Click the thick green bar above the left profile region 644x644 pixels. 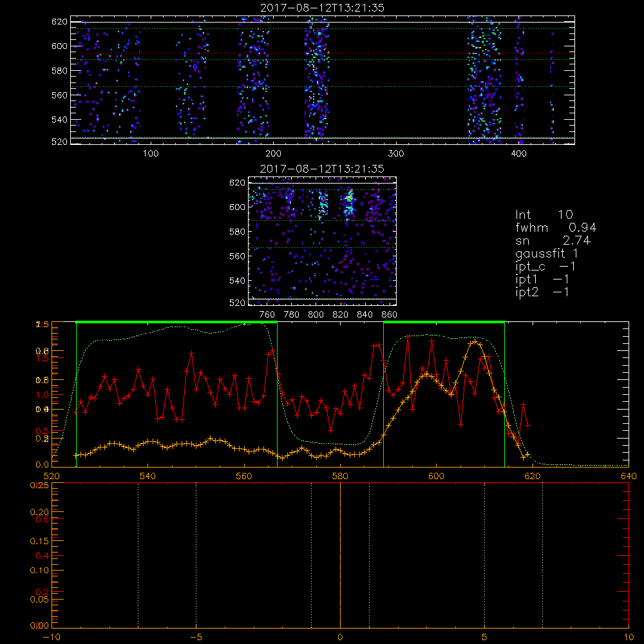(176, 322)
